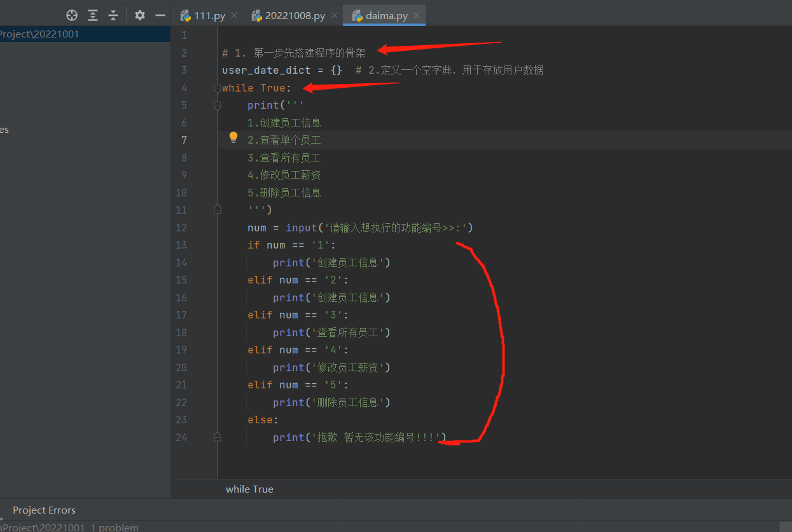Screen dimensions: 792x532
Task: Open project view settings gear
Action: [140, 15]
